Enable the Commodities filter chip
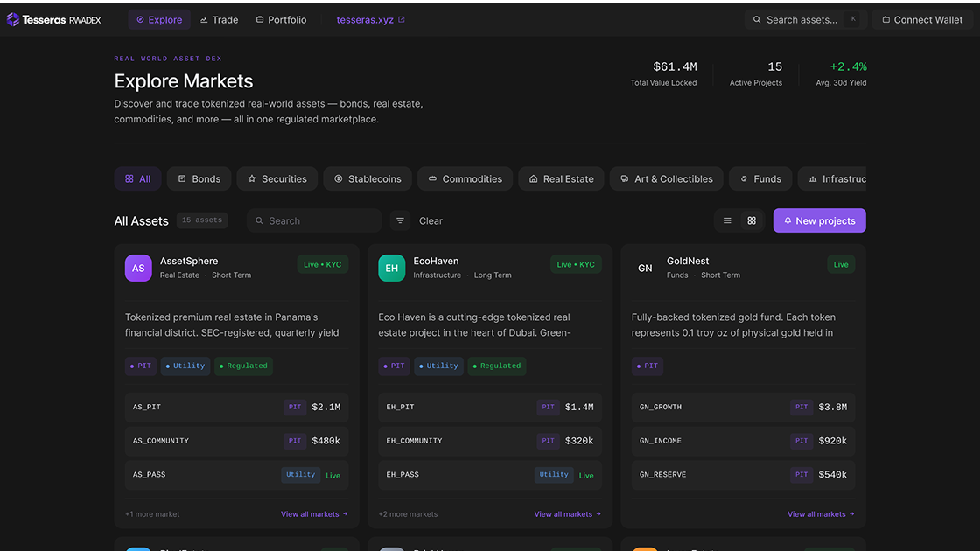Image resolution: width=980 pixels, height=551 pixels. (465, 178)
